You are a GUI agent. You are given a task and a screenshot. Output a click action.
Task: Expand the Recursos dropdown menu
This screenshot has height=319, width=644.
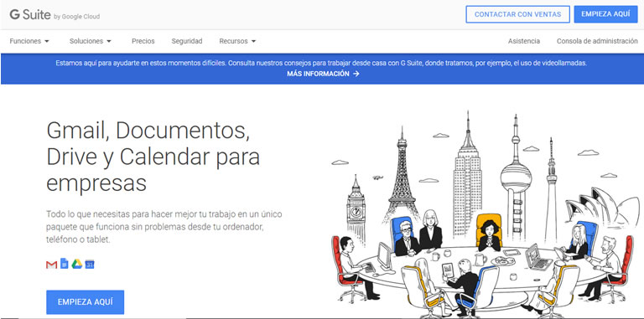coord(237,41)
